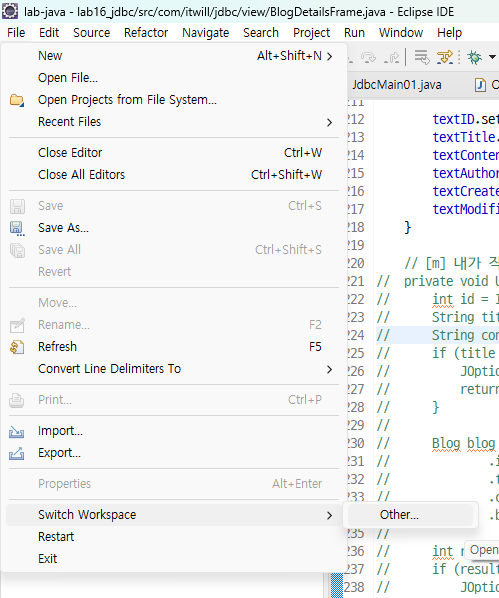The width and height of the screenshot is (499, 598).
Task: Select Exit menu entry
Action: (174, 559)
